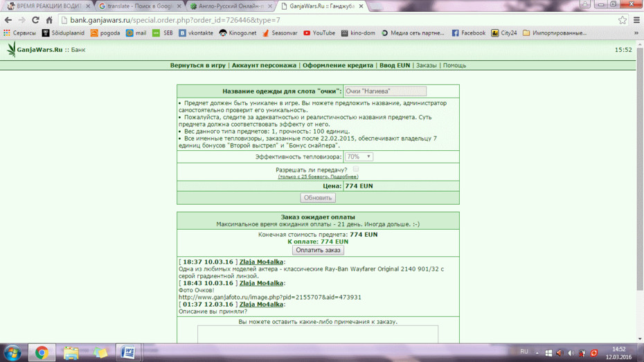Click the RU language indicator in tray
The width and height of the screenshot is (644, 362).
(524, 352)
